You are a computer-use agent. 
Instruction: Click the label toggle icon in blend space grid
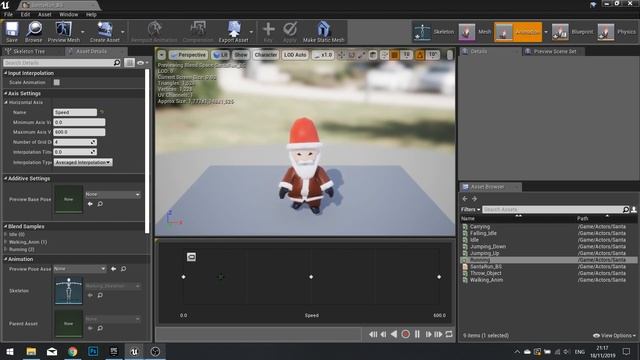pyautogui.click(x=191, y=257)
